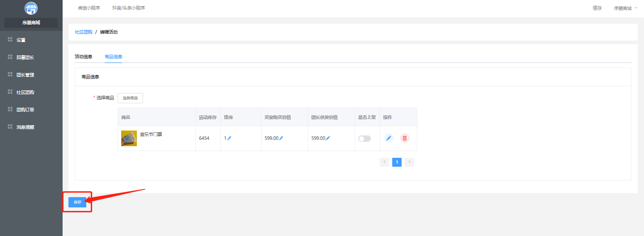
Task: Click the 社区团购 breadcrumb link
Action: pyautogui.click(x=84, y=32)
